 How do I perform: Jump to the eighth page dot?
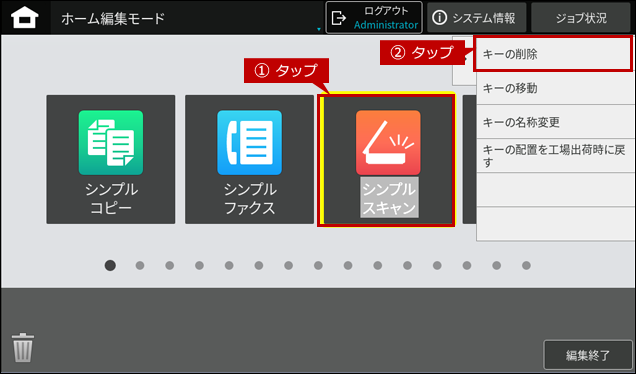[x=318, y=266]
